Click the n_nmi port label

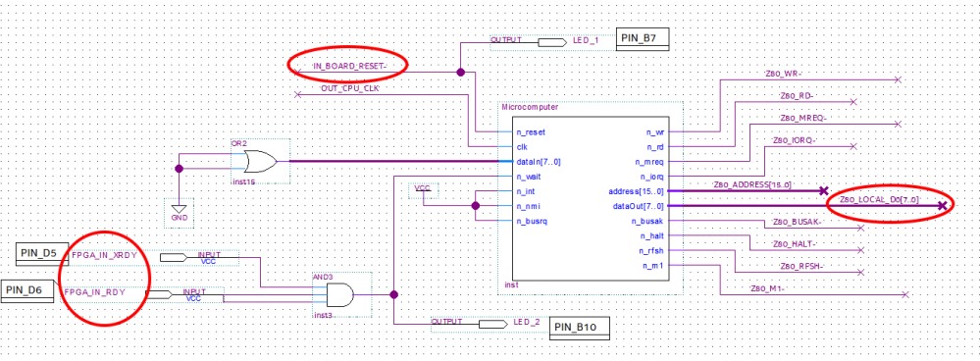[528, 206]
